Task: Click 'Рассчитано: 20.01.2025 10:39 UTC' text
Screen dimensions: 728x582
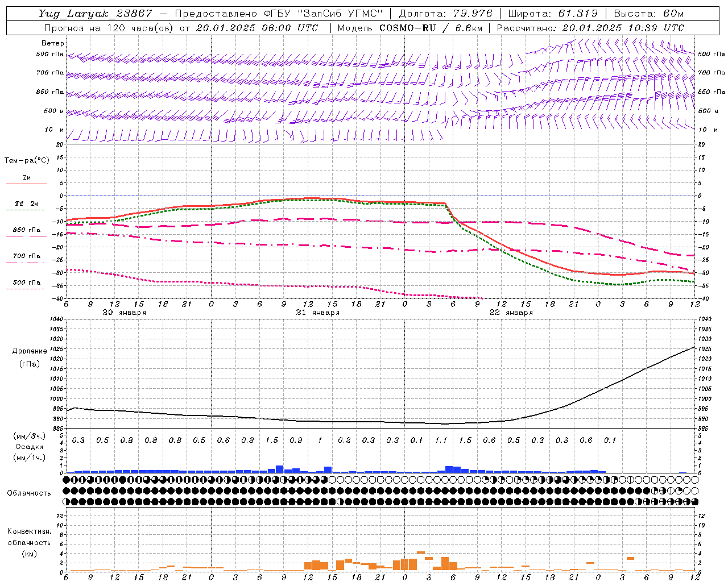Action: [x=590, y=27]
